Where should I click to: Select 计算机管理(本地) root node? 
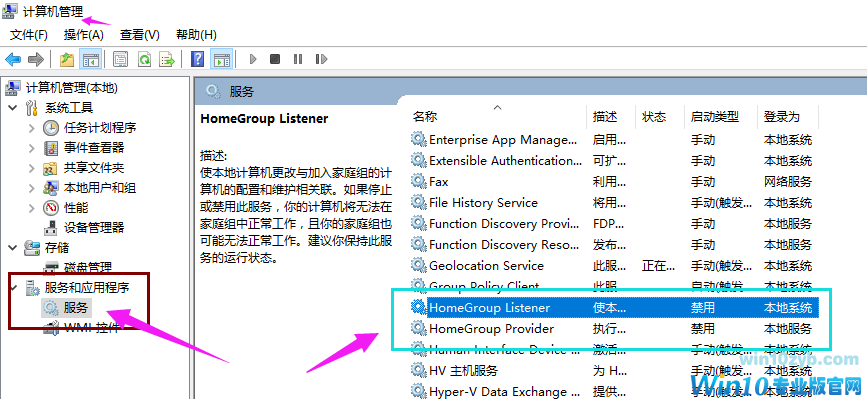pos(71,87)
